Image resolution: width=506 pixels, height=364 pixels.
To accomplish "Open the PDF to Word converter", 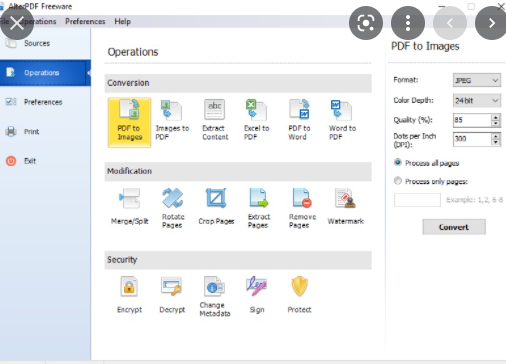I will [299, 120].
